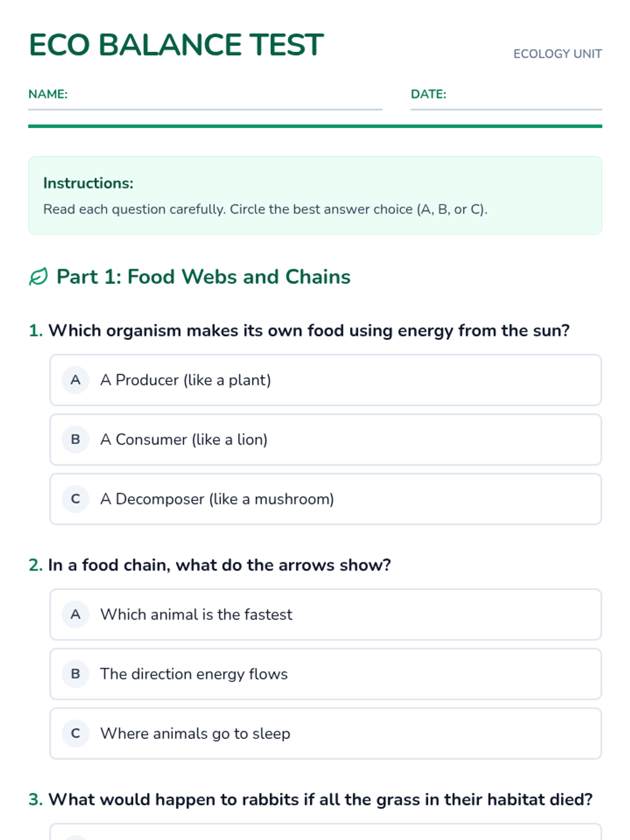Screen dimensions: 630x840
Task: Select letter B badge for Consumer answer
Action: coord(76,439)
